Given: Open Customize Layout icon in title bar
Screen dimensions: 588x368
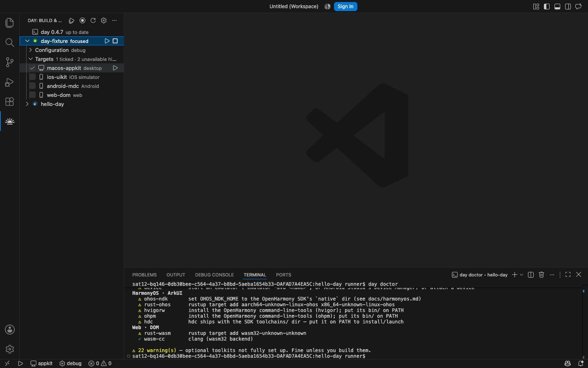Looking at the screenshot, I should coord(536,7).
